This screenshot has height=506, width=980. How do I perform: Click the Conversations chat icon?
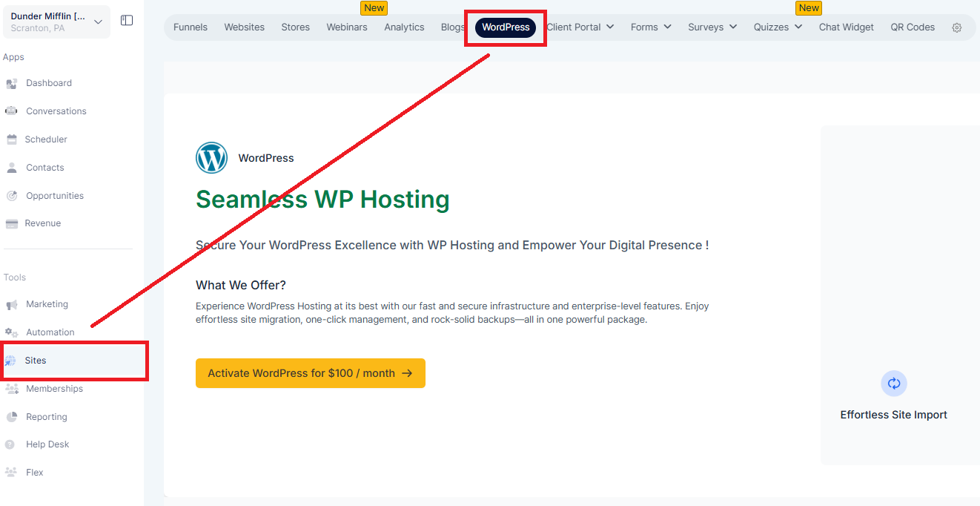11,111
